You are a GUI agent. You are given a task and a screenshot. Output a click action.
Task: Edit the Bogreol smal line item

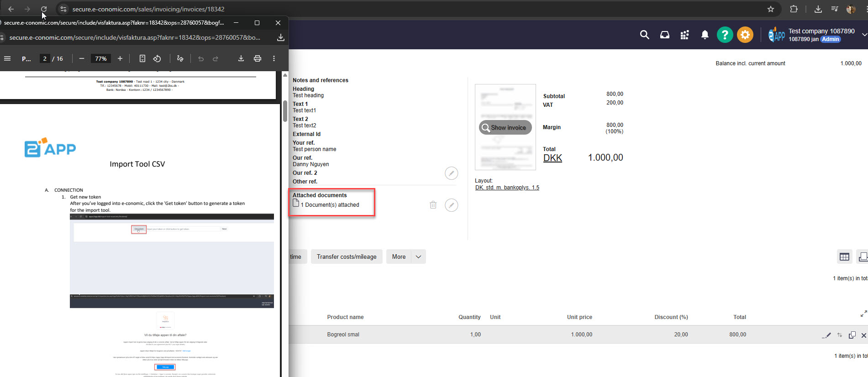point(826,335)
